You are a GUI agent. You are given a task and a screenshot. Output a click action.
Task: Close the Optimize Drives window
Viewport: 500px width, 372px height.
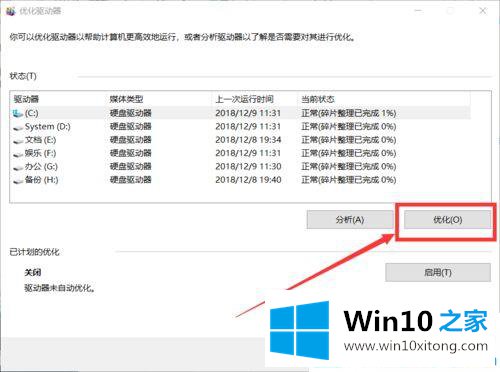[x=483, y=11]
